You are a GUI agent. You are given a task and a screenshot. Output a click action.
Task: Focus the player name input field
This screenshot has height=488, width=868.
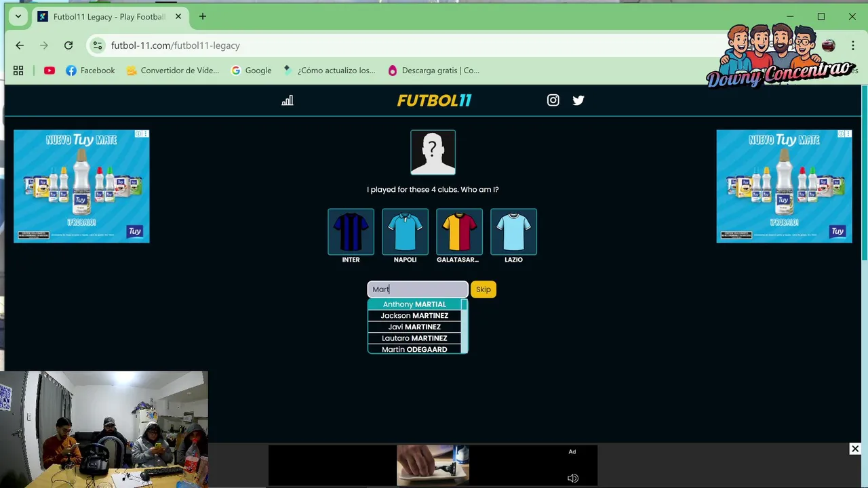click(418, 289)
